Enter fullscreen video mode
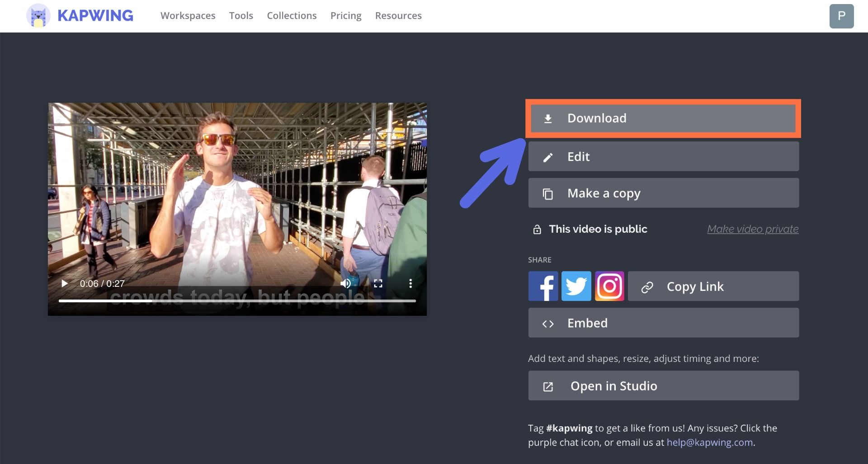The image size is (868, 464). click(x=378, y=283)
